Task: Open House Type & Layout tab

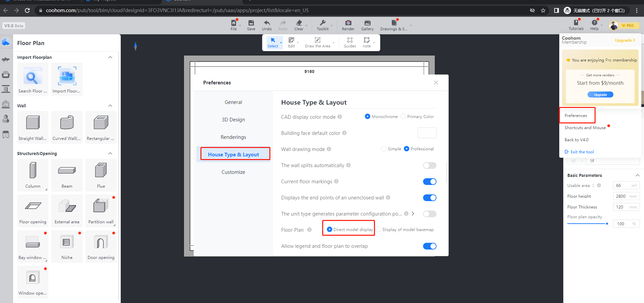Action: 233,155
